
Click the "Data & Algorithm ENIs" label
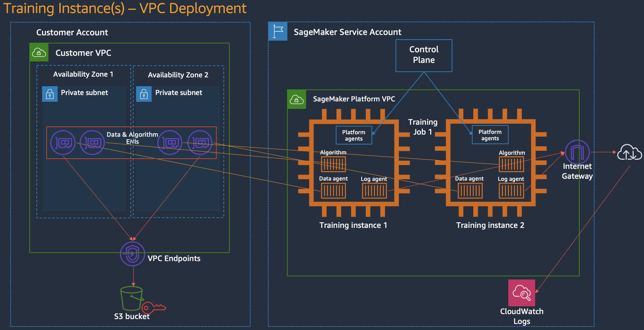click(133, 138)
